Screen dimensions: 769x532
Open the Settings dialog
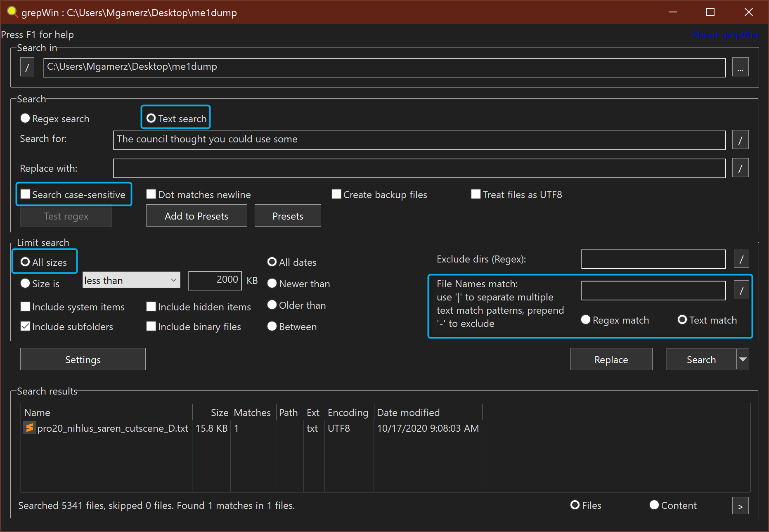pyautogui.click(x=83, y=359)
